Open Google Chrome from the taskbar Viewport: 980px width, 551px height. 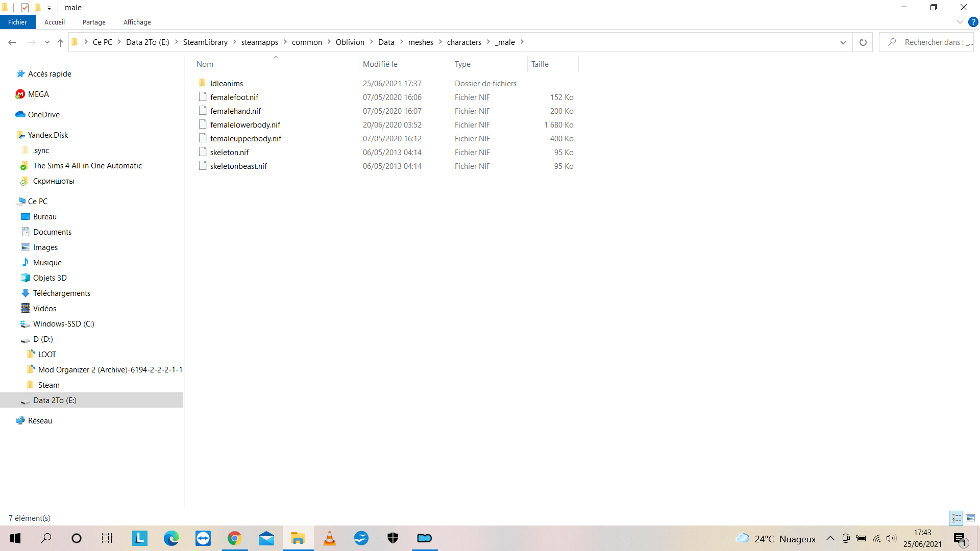tap(235, 538)
